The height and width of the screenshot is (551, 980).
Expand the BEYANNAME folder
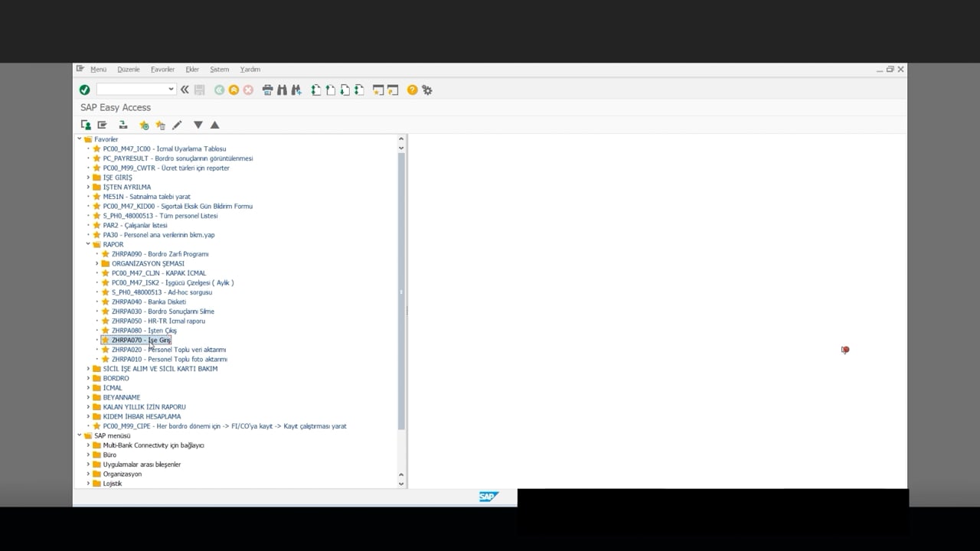point(88,397)
